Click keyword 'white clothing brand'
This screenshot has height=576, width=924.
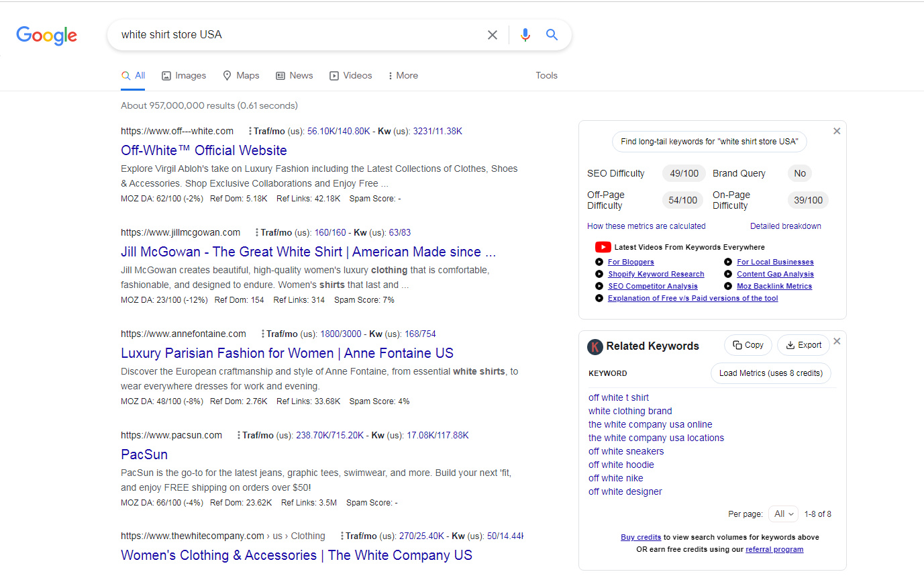tap(630, 411)
